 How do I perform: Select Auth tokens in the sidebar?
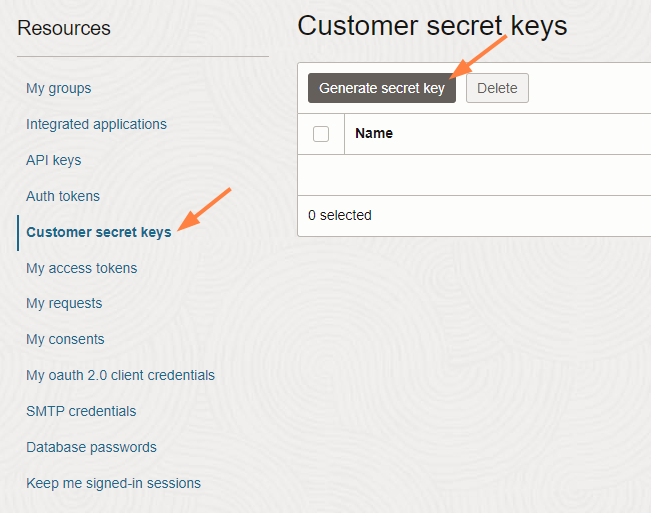tap(63, 196)
